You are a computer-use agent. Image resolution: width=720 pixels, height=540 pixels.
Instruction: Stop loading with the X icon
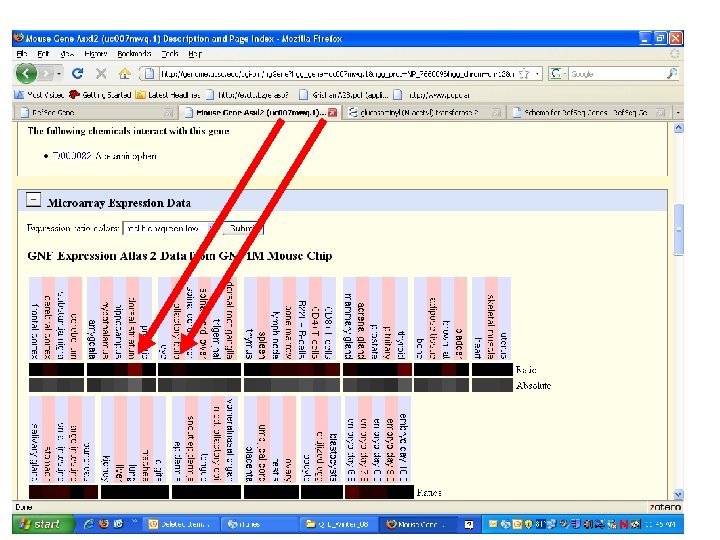click(101, 73)
